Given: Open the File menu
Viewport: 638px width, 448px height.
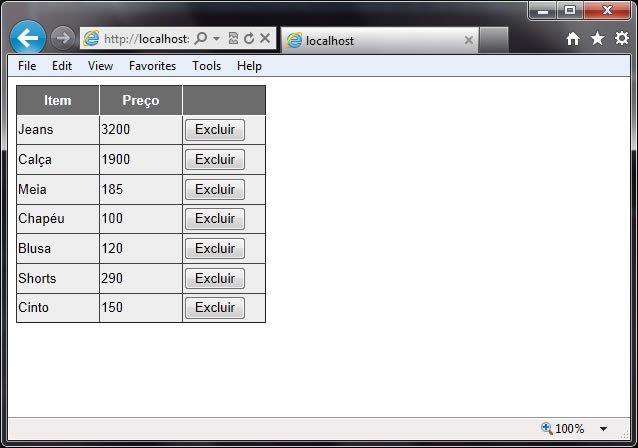Looking at the screenshot, I should pos(27,66).
